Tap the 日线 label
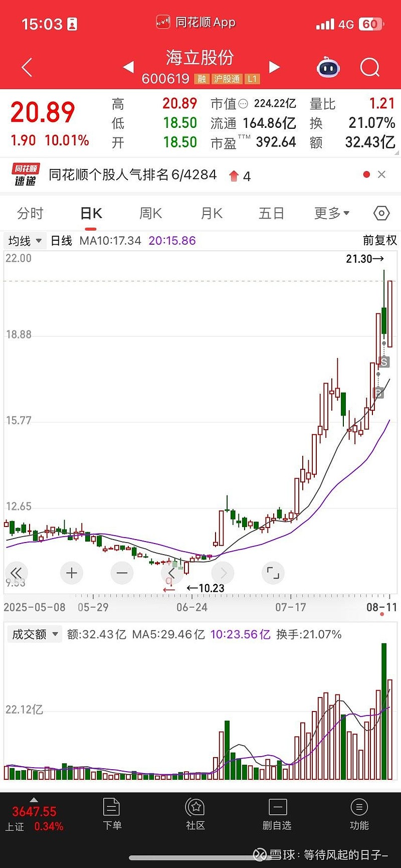 [x=62, y=241]
